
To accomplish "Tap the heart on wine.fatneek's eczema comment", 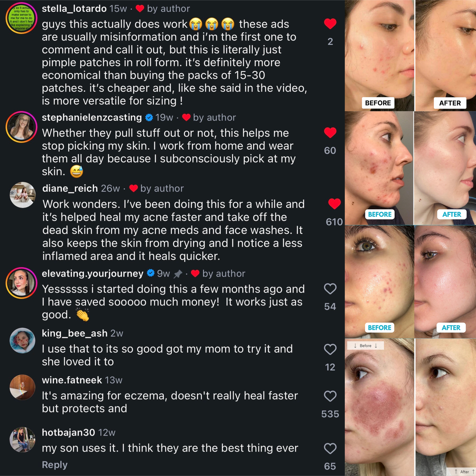I will tap(330, 396).
